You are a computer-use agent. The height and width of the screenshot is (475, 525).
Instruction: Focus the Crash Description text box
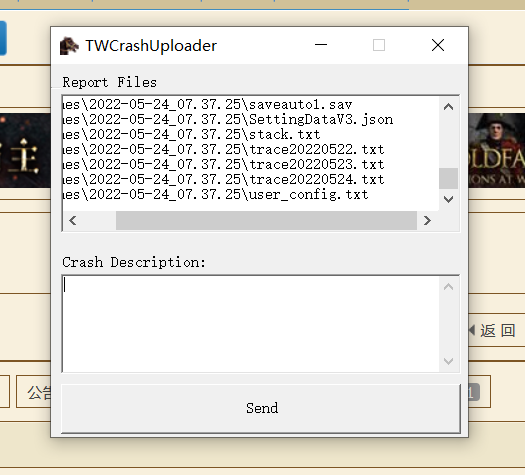coord(250,324)
